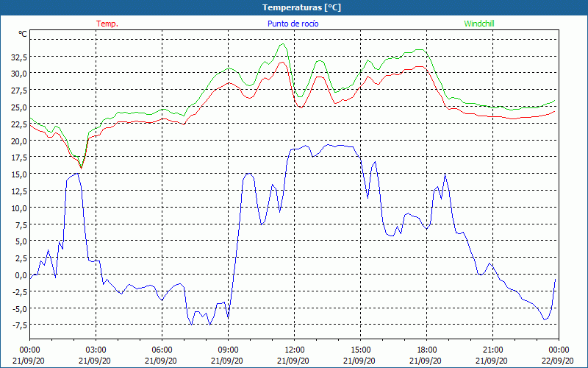Viewport: 588px width, 368px height.
Task: Click the '30,0' y-axis value
Action: [19, 74]
